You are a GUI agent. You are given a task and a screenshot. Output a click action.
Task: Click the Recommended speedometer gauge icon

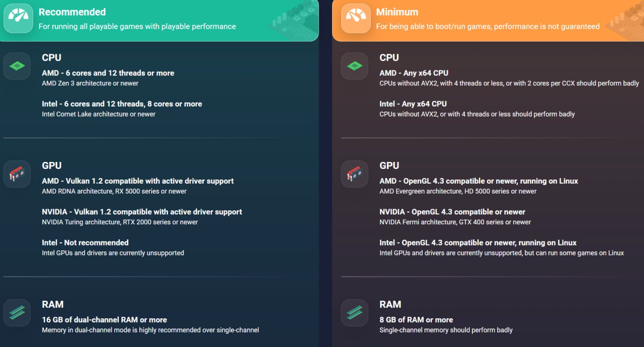point(18,19)
